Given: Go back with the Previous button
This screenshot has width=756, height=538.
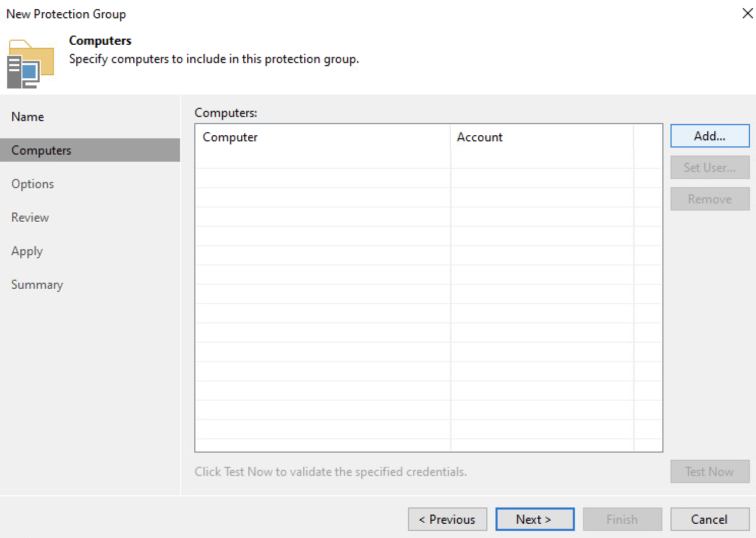Looking at the screenshot, I should pyautogui.click(x=447, y=519).
